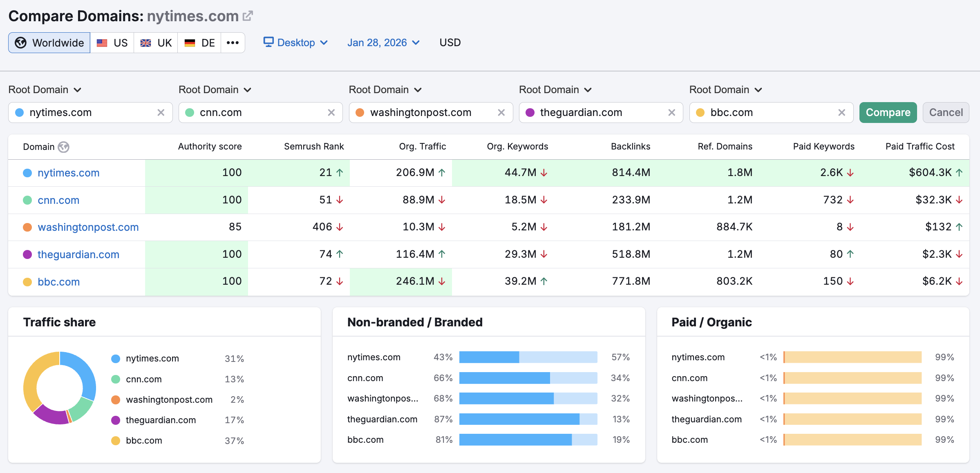Expand first Root Domain type dropdown
This screenshot has height=473, width=980.
[x=45, y=90]
